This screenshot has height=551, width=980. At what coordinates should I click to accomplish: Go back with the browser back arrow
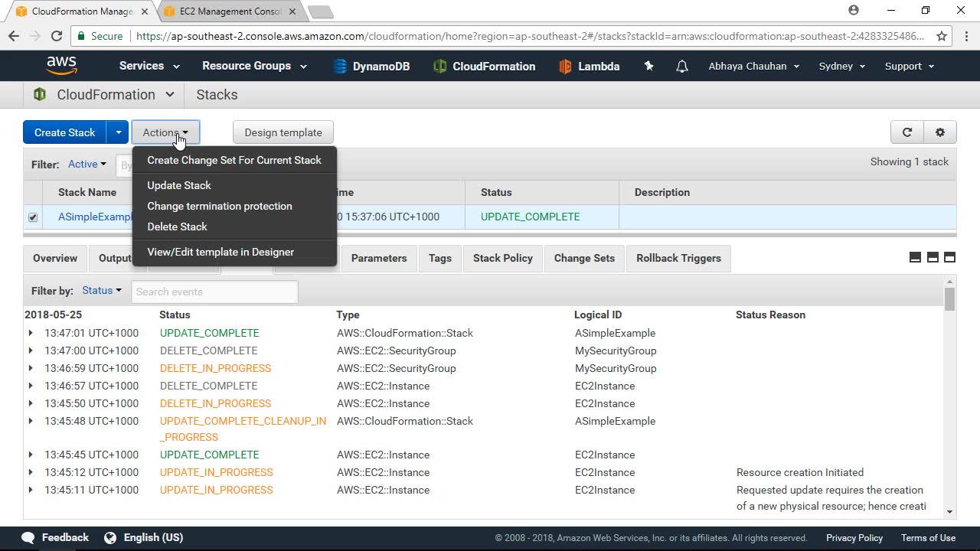(x=14, y=36)
